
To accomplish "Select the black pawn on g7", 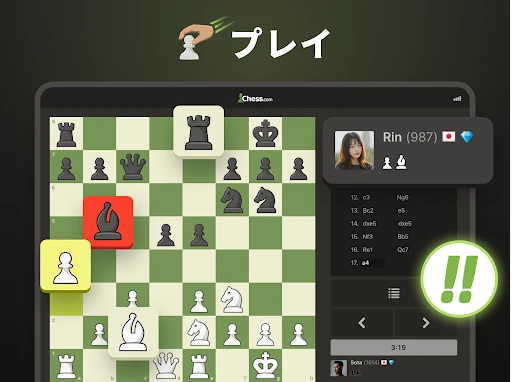I will point(265,169).
